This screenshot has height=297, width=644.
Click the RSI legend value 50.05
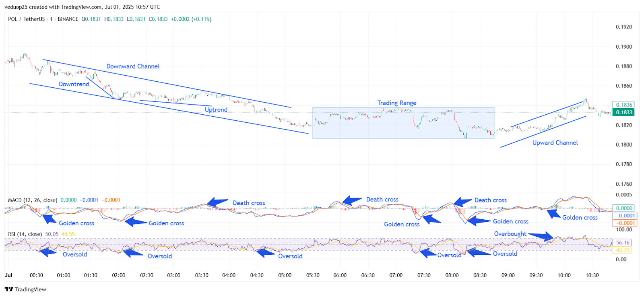click(52, 234)
